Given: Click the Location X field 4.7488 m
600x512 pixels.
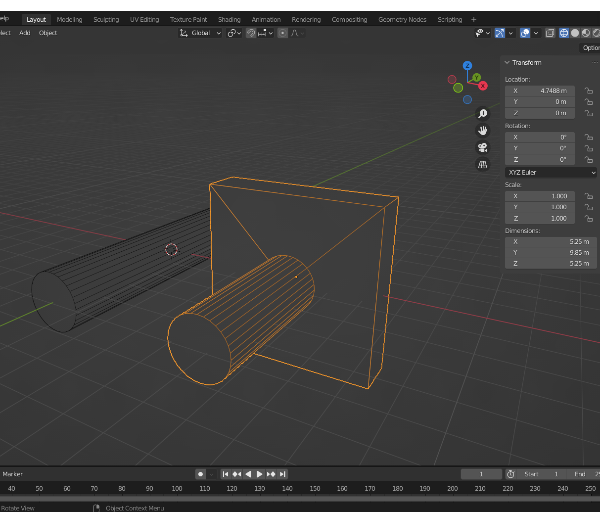Looking at the screenshot, I should (540, 91).
